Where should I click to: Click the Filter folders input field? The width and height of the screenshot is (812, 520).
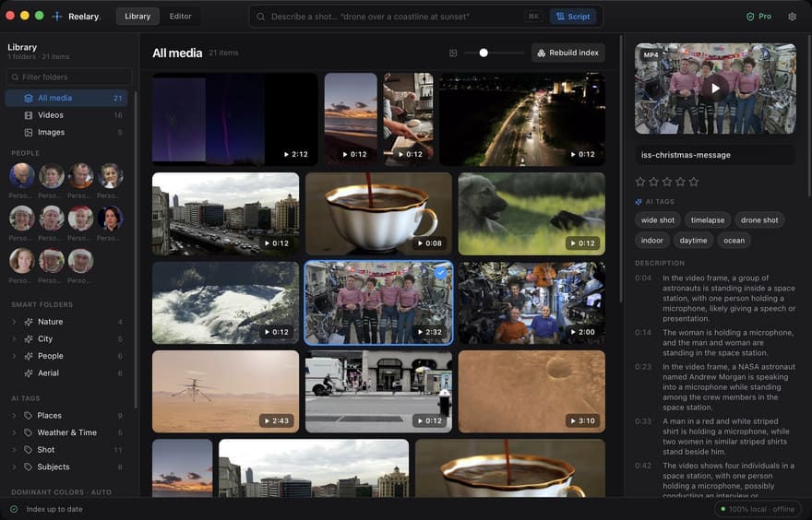click(x=69, y=77)
